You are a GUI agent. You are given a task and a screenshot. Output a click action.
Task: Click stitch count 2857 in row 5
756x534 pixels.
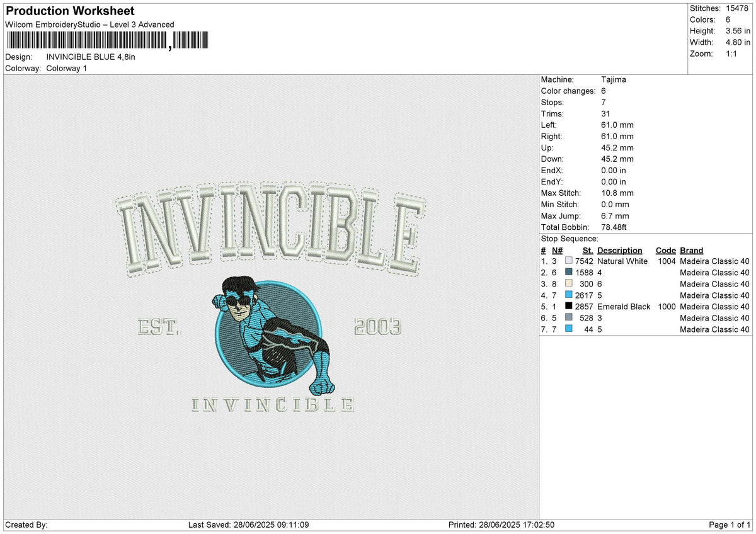[x=584, y=307]
